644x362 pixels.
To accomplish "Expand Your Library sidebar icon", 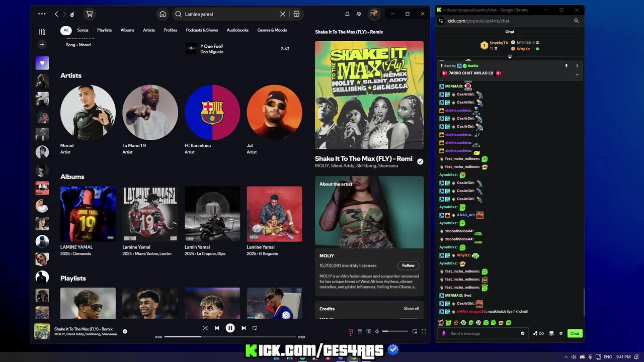I will point(42,32).
